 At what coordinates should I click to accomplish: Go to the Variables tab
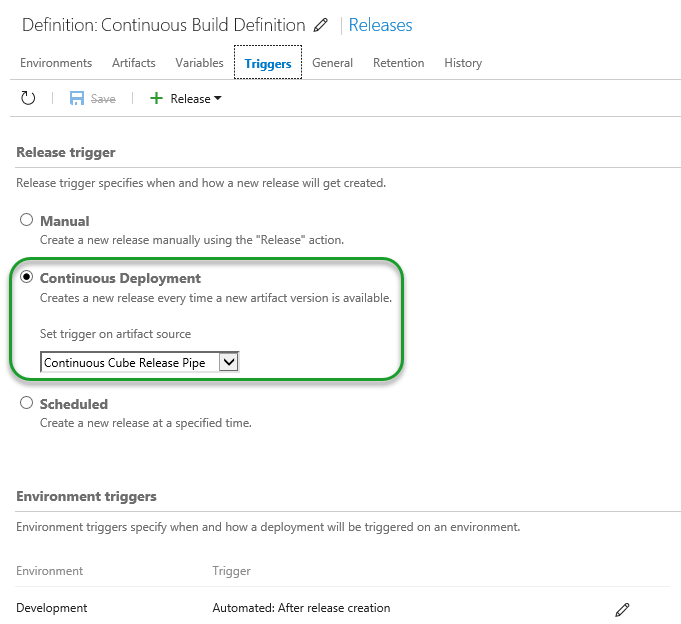199,62
